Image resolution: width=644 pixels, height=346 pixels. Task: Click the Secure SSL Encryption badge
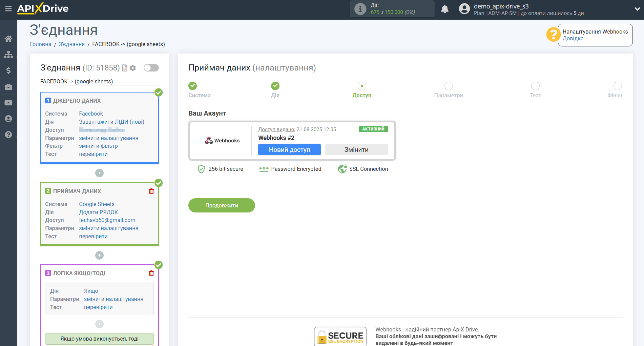point(340,337)
